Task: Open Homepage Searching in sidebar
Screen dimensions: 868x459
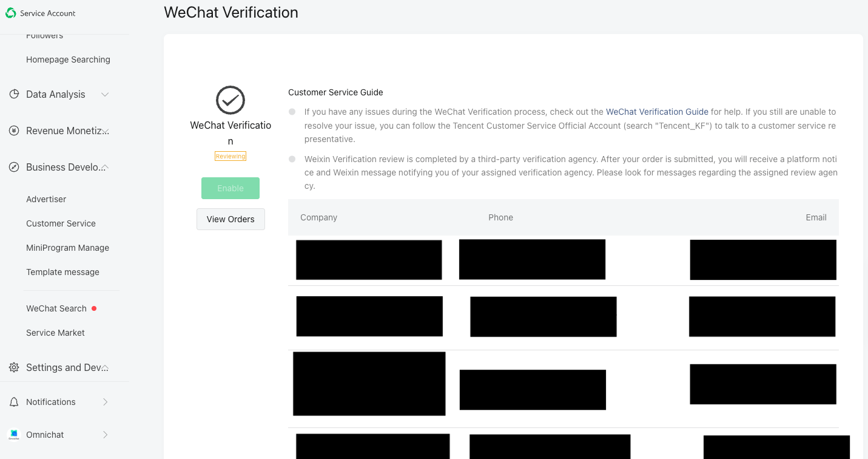Action: click(68, 59)
